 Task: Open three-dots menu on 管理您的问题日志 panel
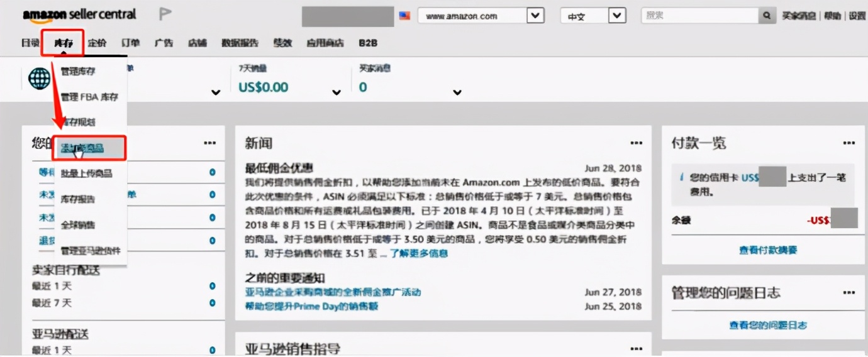(x=849, y=293)
